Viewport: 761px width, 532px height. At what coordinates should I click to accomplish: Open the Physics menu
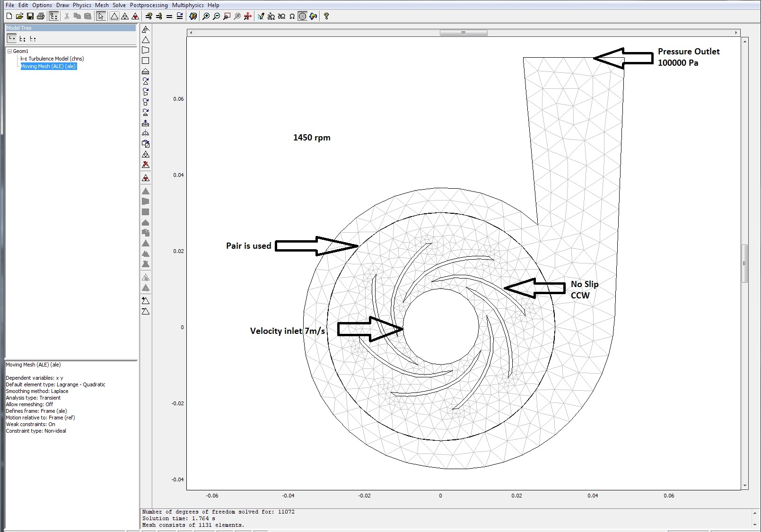coord(82,5)
